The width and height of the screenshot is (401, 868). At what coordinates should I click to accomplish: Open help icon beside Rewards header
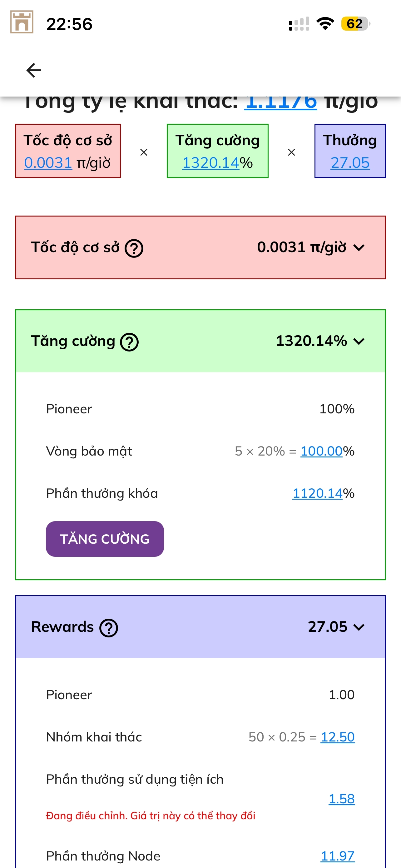(109, 628)
